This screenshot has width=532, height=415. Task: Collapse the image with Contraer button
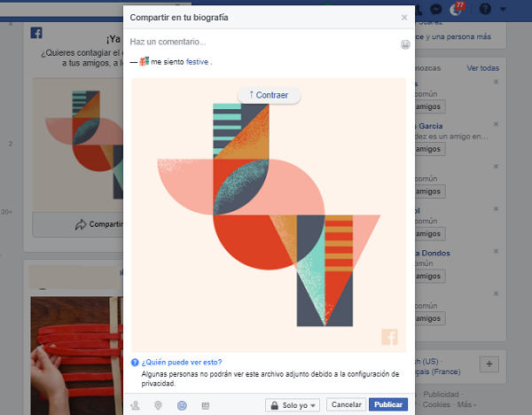[269, 95]
